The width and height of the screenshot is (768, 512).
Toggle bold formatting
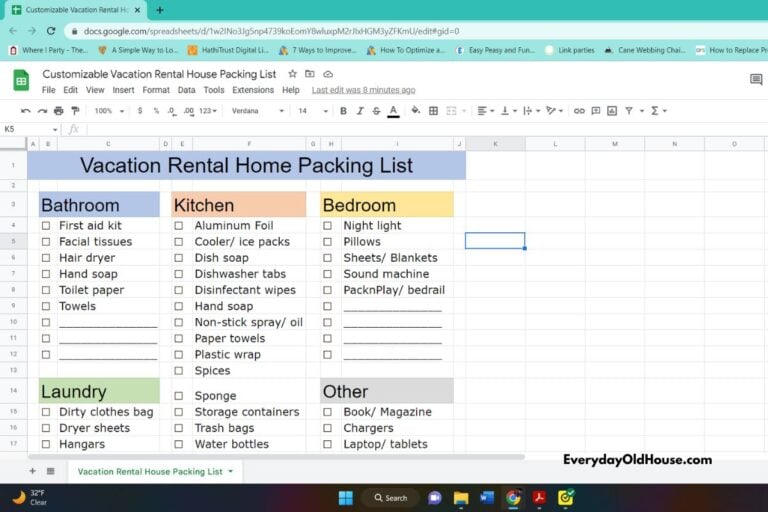(x=343, y=111)
